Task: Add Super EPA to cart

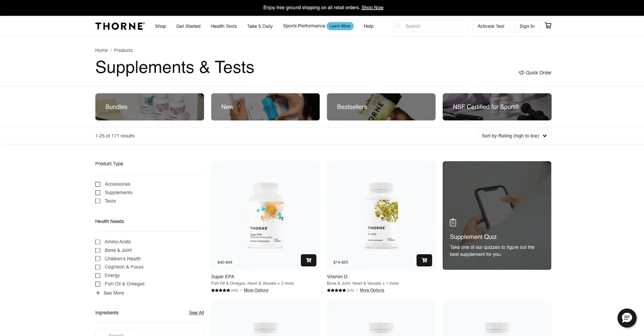Action: pyautogui.click(x=309, y=260)
